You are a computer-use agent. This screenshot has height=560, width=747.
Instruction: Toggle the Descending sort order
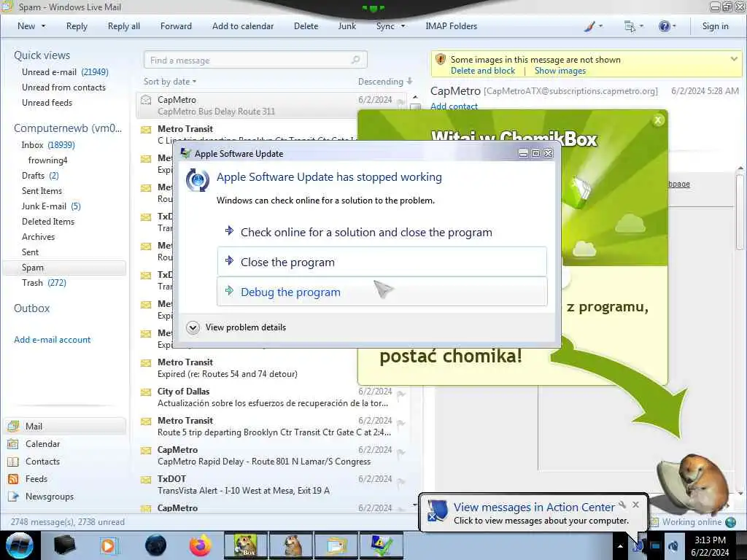click(x=385, y=82)
